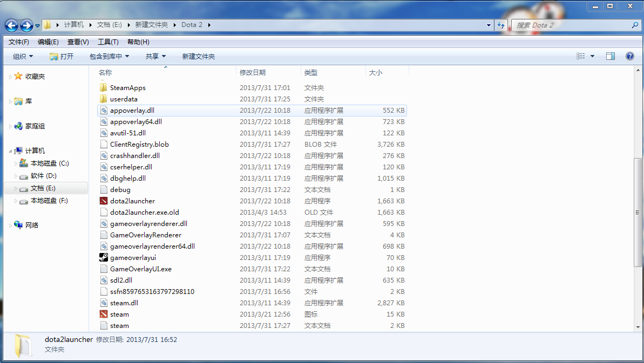Open the help question mark icon

pos(629,56)
